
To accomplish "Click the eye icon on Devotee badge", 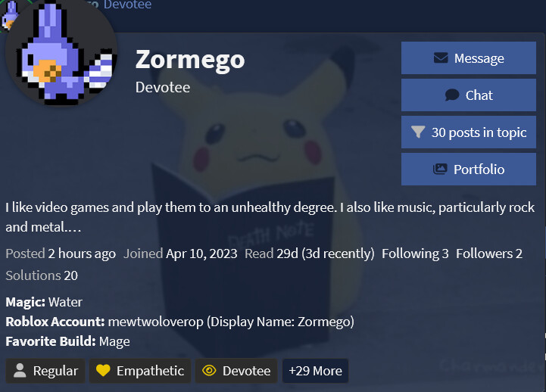I will click(x=209, y=371).
